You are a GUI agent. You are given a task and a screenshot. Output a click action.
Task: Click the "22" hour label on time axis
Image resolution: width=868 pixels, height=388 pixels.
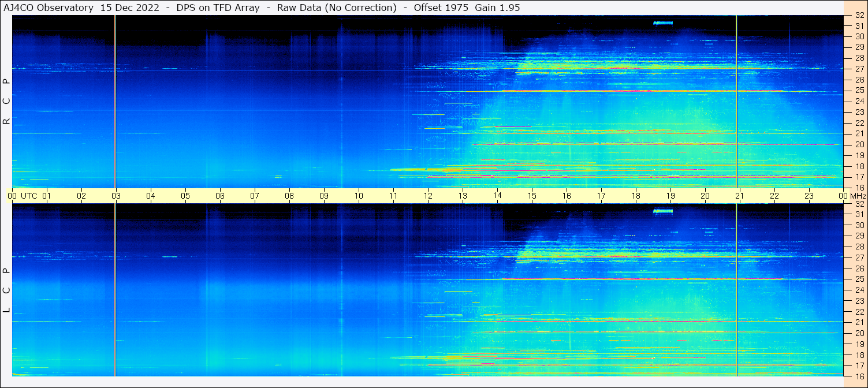click(x=774, y=196)
